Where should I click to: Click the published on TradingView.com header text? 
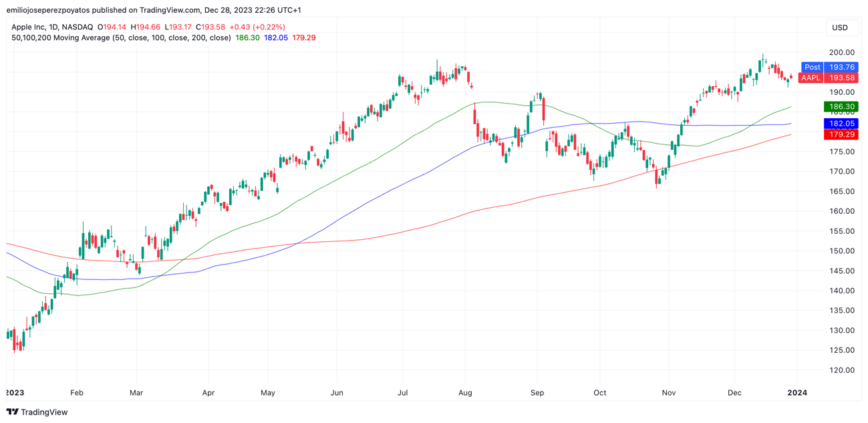point(153,10)
